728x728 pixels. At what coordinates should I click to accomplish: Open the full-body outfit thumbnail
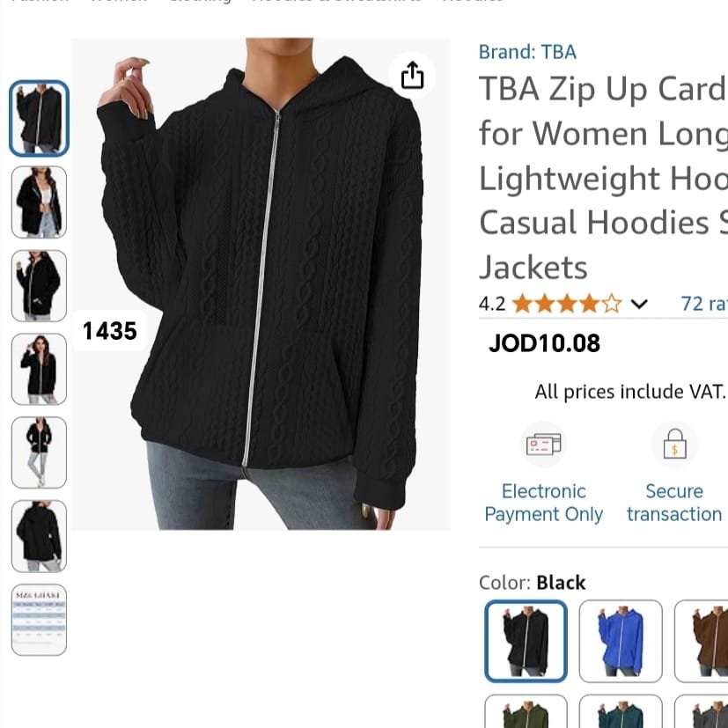click(39, 452)
